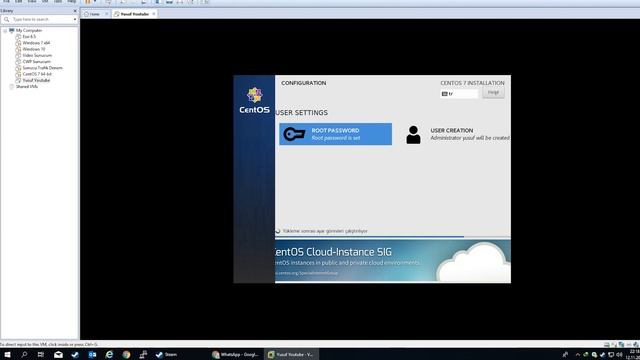The height and width of the screenshot is (360, 640).
Task: Click the taskbar Search magnifier icon
Action: [x=24, y=354]
